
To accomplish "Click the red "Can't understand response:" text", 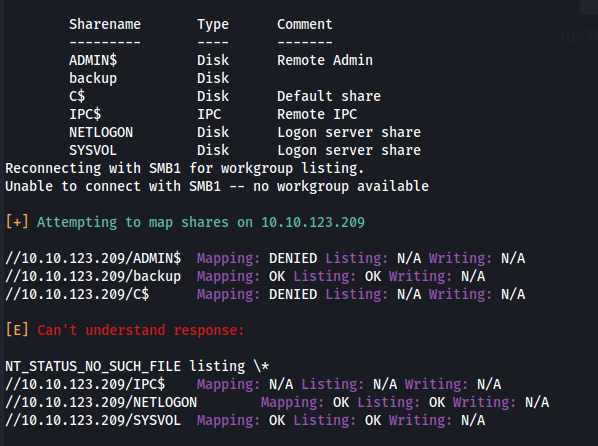I will point(141,330).
